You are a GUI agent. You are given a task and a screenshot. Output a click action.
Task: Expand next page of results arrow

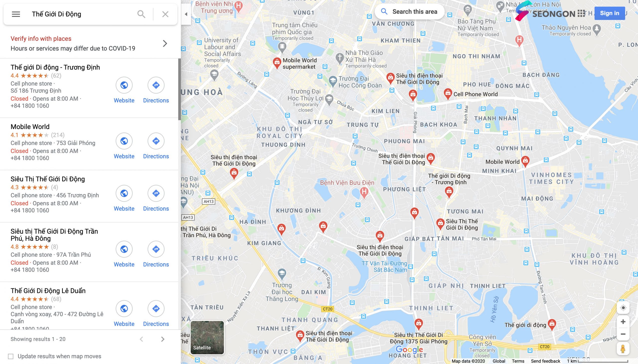coord(162,338)
